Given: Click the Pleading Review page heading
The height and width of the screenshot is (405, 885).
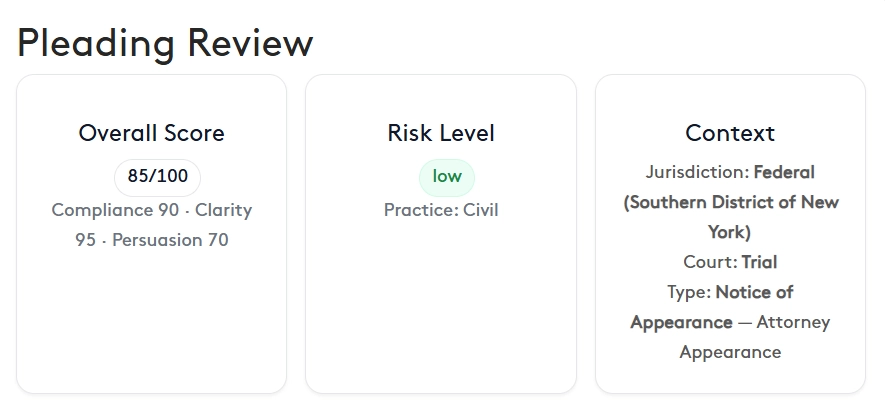Looking at the screenshot, I should tap(165, 43).
